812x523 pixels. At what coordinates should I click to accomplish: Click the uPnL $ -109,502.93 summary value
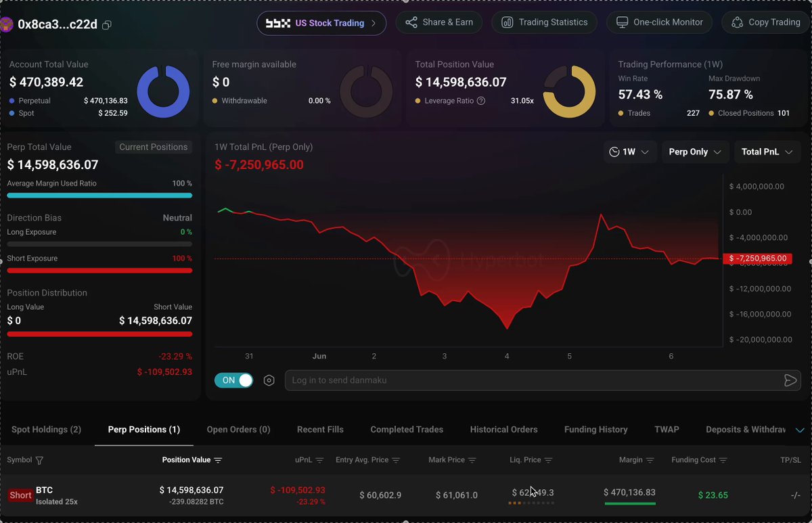pos(164,372)
